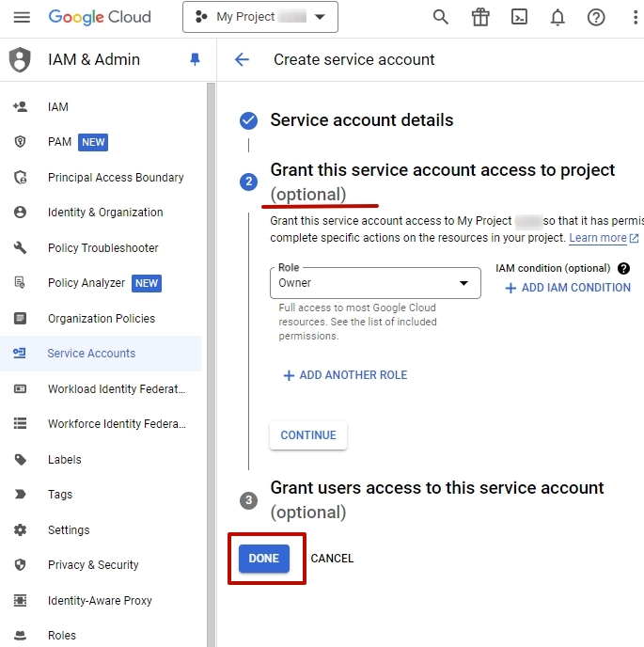Open the free trial gift icon

[480, 17]
